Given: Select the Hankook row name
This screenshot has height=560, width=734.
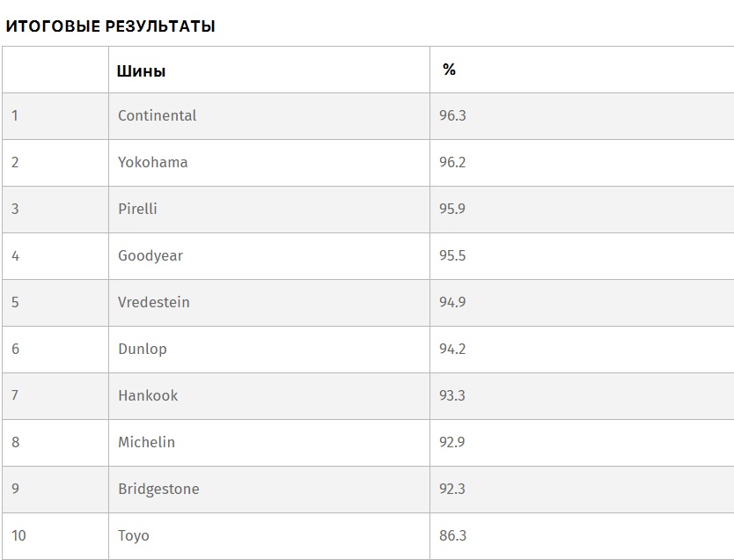Looking at the screenshot, I should (x=148, y=395).
